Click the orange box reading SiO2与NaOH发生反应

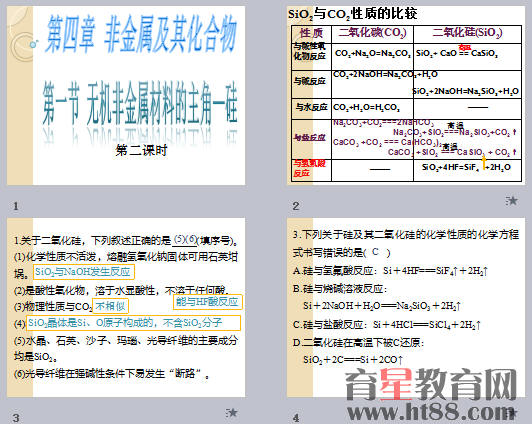(84, 272)
